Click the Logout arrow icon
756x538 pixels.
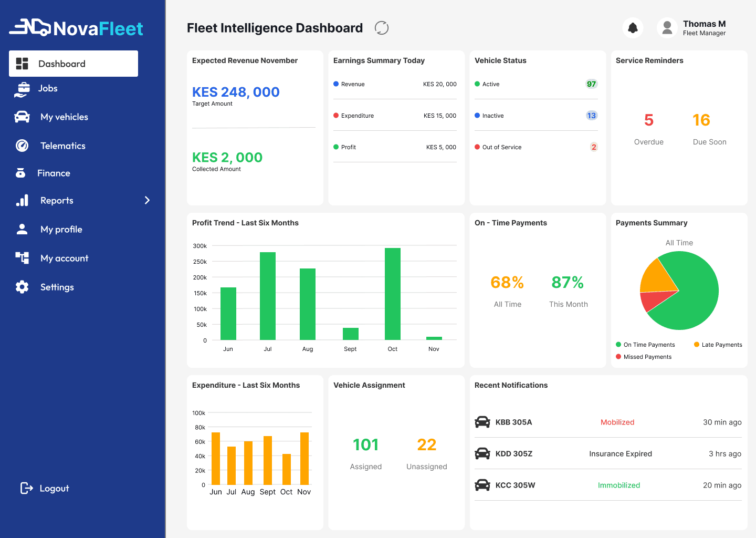[27, 488]
